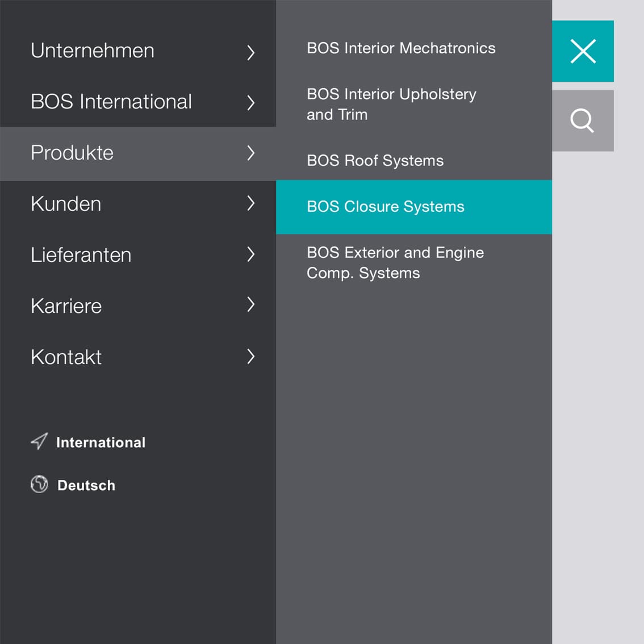Open BOS Interior Mechatronics page
The image size is (644, 644).
click(401, 48)
